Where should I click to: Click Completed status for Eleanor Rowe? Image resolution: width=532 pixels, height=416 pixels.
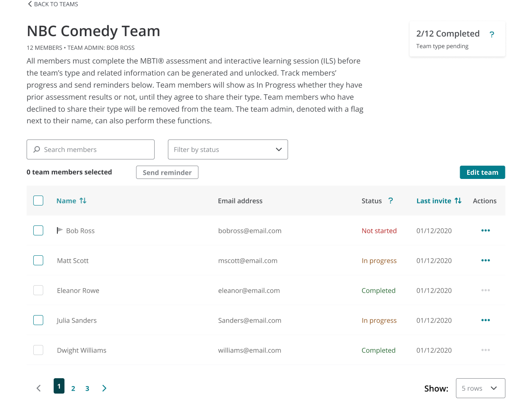point(379,291)
